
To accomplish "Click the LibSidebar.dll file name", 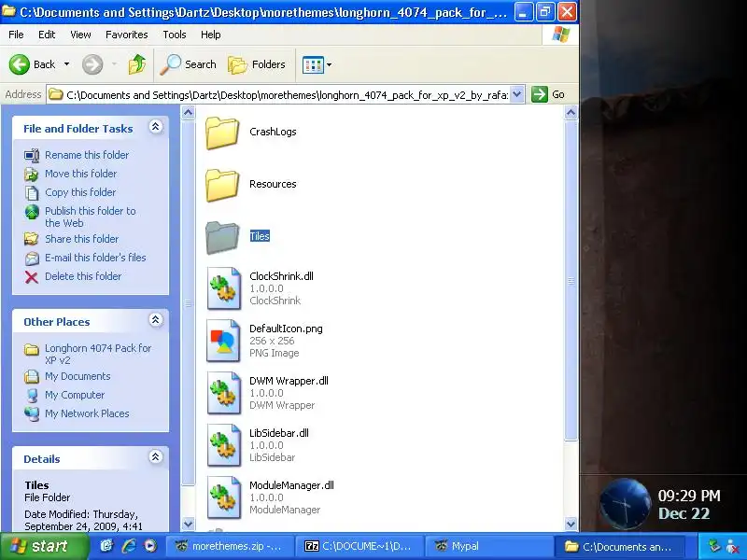I will 279,433.
